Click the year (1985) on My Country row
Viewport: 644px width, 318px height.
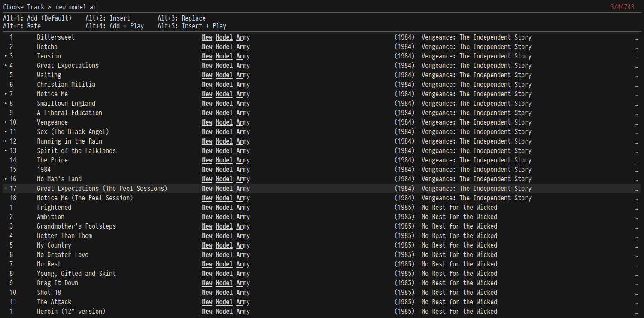404,245
